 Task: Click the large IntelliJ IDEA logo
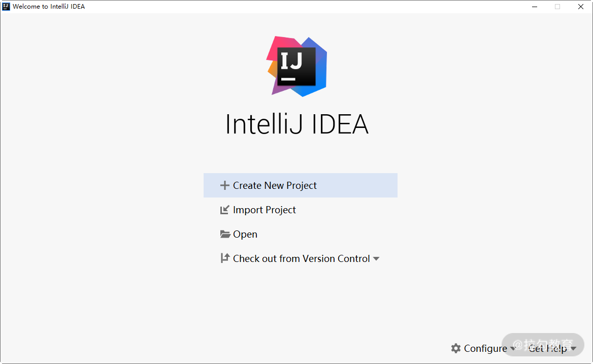tap(297, 66)
